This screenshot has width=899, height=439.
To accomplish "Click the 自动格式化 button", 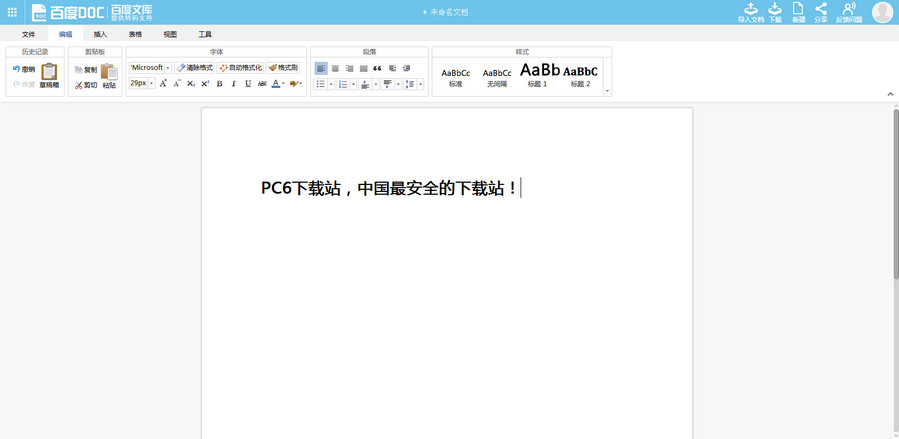I will [x=240, y=67].
